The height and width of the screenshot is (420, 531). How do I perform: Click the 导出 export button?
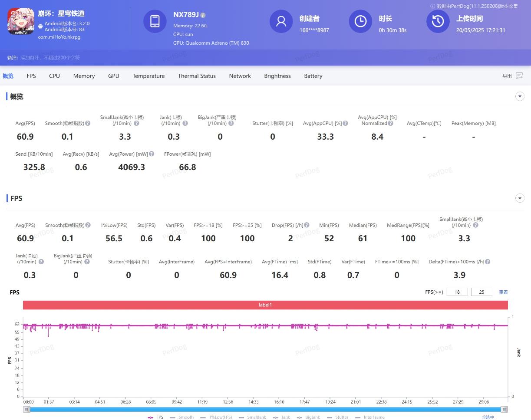pos(507,76)
